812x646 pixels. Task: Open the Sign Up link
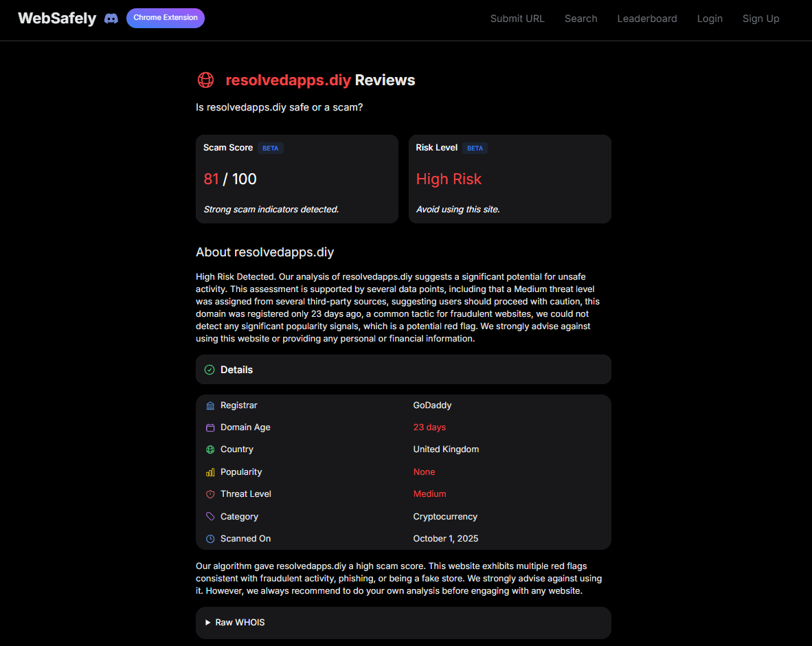(x=760, y=19)
